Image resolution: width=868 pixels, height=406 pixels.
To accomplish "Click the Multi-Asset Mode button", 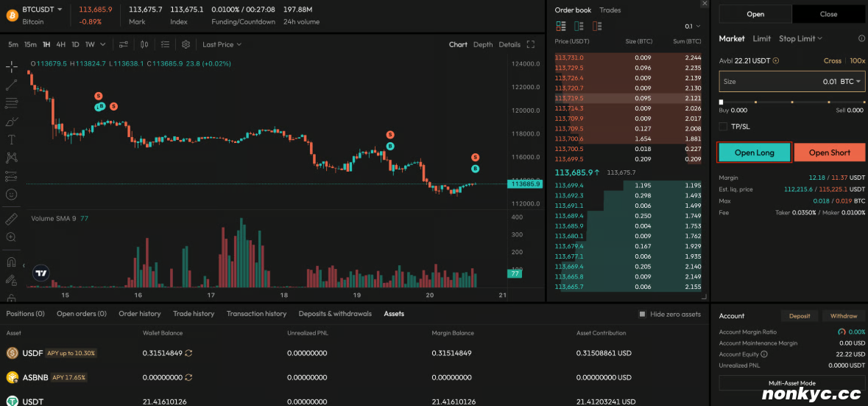I will tap(791, 382).
